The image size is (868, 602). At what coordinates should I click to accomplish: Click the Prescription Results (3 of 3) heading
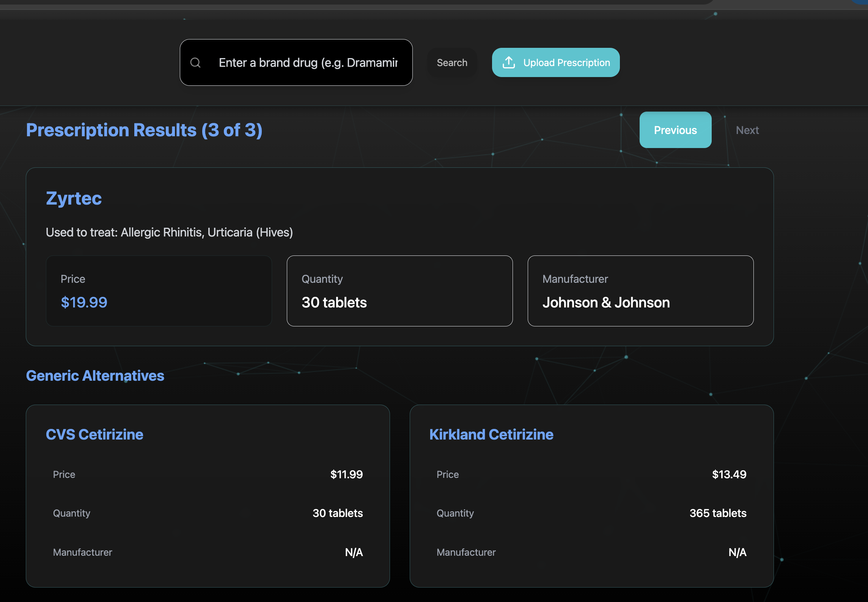coord(144,130)
